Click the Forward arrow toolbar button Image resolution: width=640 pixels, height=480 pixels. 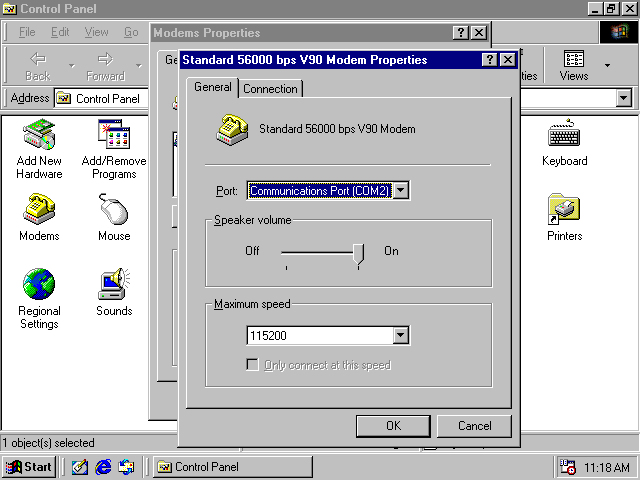click(x=105, y=65)
